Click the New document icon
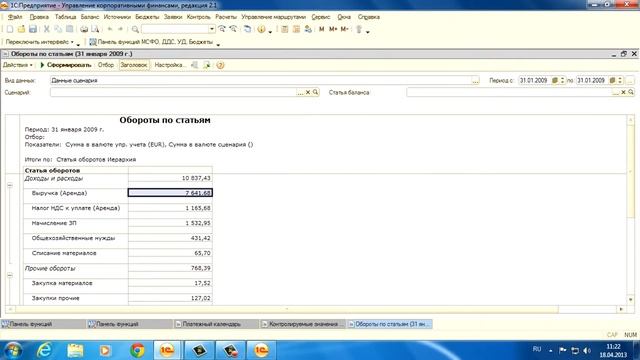The width and height of the screenshot is (640, 360). pos(10,29)
